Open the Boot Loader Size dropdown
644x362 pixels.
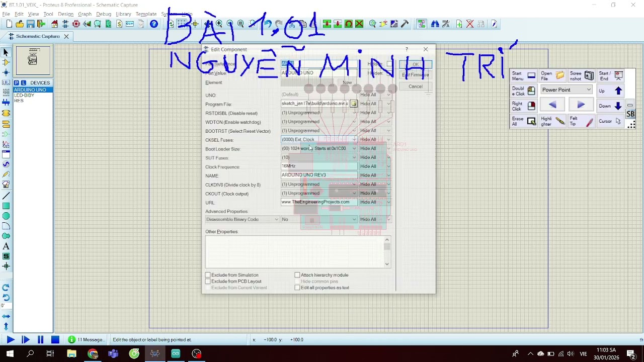click(x=319, y=149)
